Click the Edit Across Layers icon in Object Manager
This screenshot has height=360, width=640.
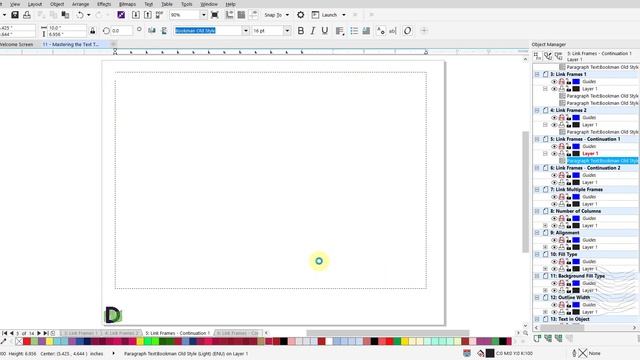tap(548, 56)
